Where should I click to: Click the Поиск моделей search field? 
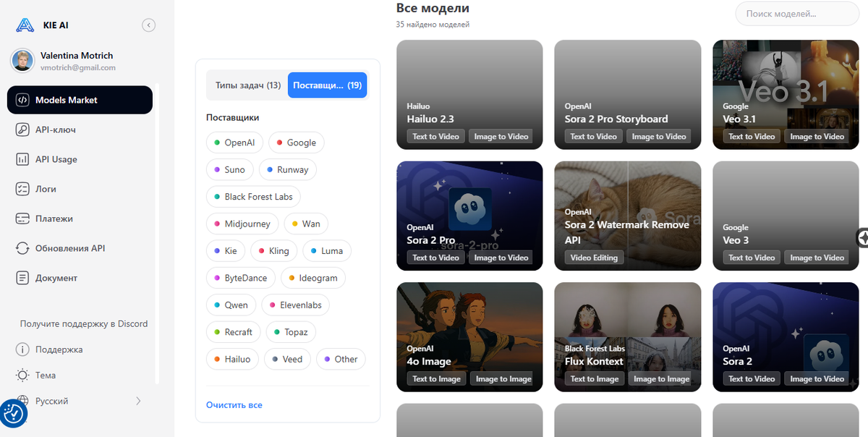pyautogui.click(x=797, y=14)
